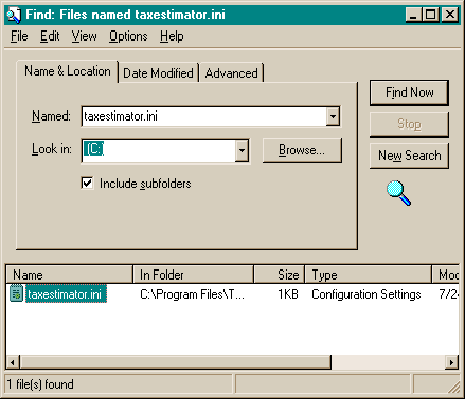Switch to the Name & Location tab

click(x=67, y=71)
